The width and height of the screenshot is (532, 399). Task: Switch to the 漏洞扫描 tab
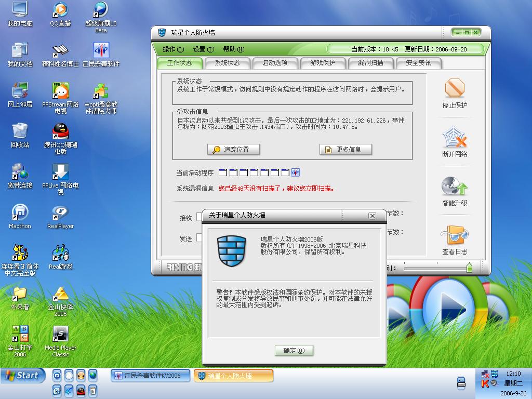[x=370, y=63]
